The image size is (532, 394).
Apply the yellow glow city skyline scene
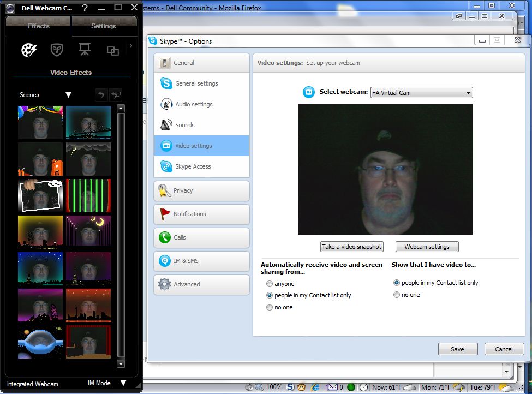tap(40, 232)
